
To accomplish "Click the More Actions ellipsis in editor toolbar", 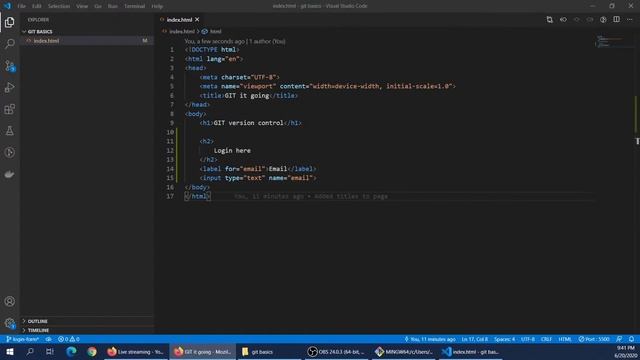I will (x=630, y=20).
